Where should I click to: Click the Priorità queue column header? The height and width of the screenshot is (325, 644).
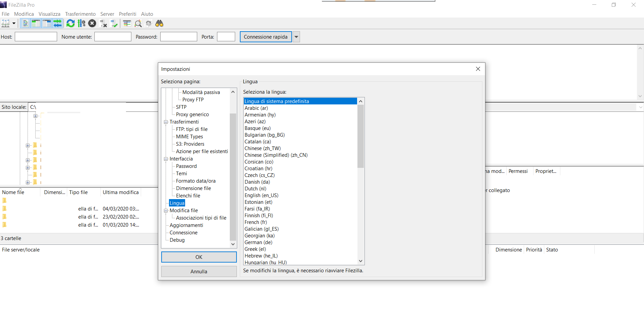click(534, 250)
